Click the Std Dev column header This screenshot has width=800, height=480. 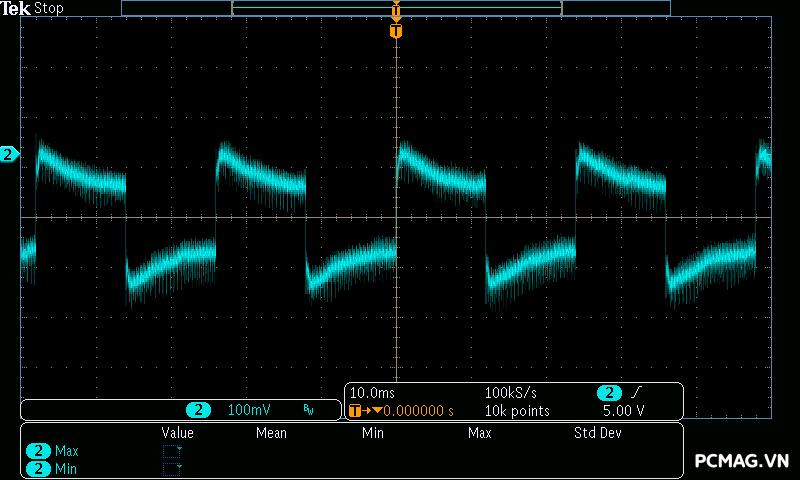599,433
